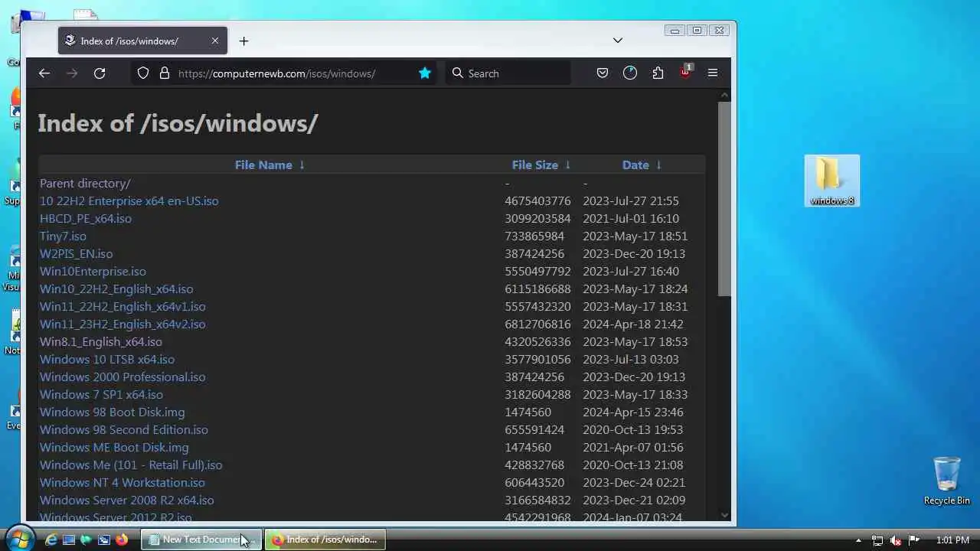Expand the List all tabs dropdown arrow
This screenshot has width=980, height=551.
click(x=618, y=41)
